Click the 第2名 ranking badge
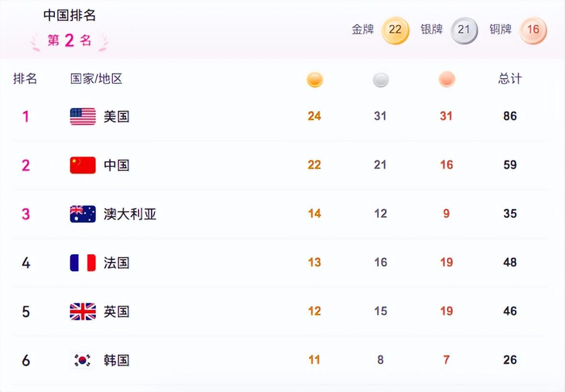This screenshot has height=392, width=565. (69, 40)
